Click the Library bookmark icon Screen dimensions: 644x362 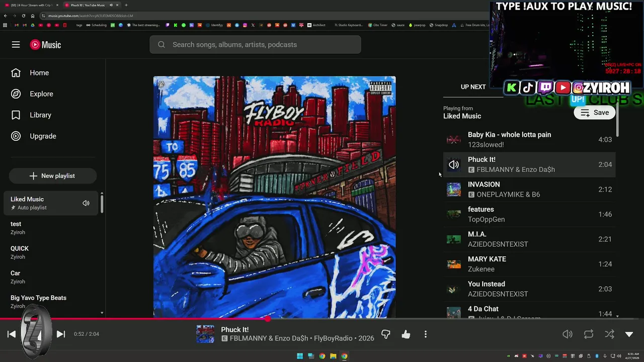[16, 115]
